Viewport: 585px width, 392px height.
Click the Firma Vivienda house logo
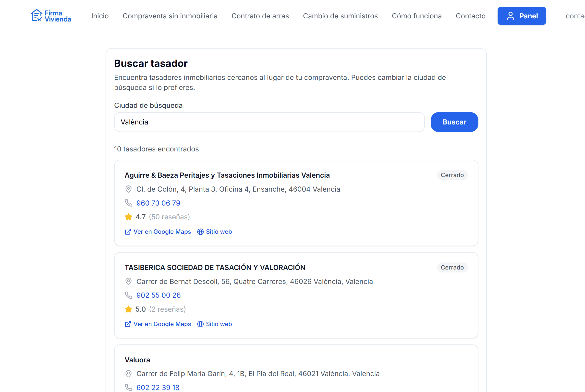[x=37, y=15]
